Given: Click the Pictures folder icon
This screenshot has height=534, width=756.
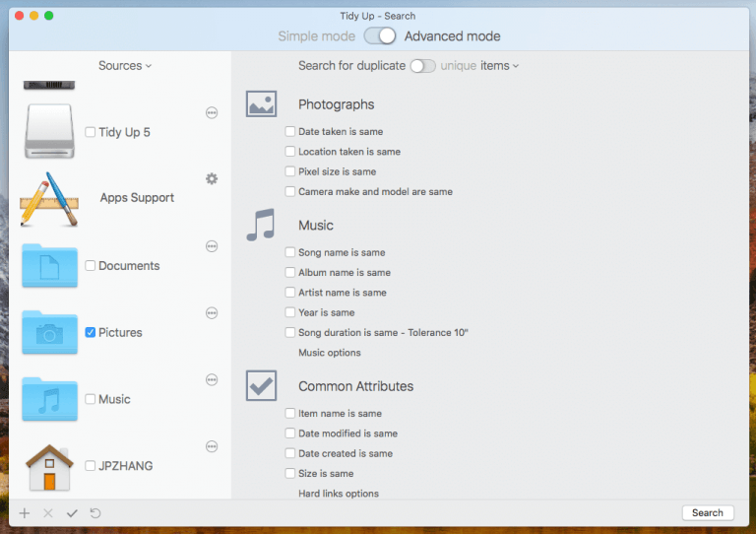Looking at the screenshot, I should pyautogui.click(x=49, y=332).
